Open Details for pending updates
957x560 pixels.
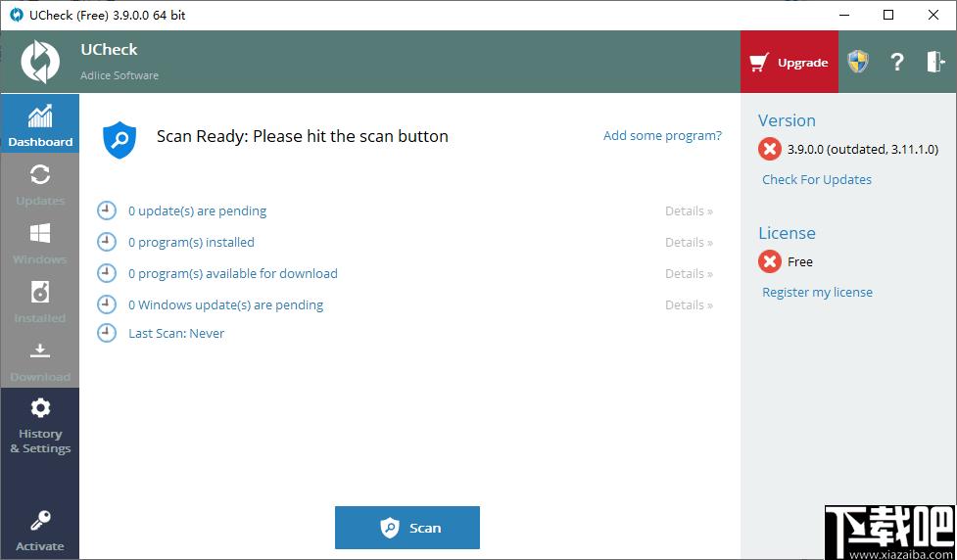pos(689,211)
